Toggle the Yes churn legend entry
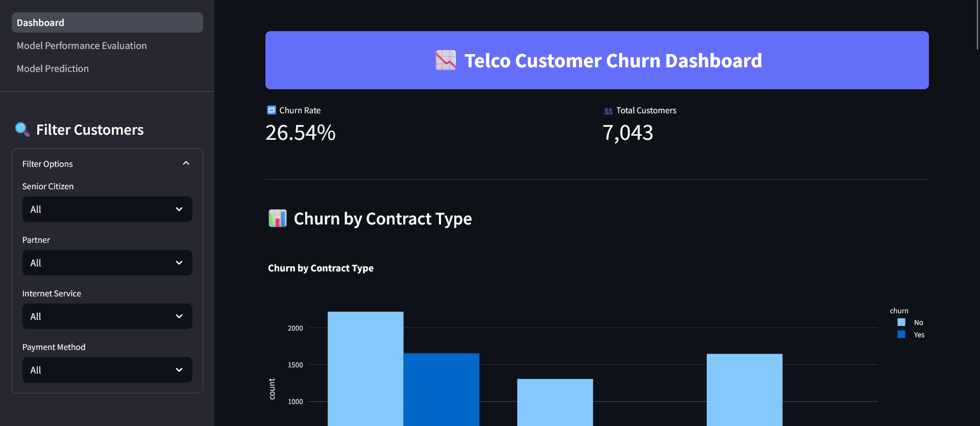This screenshot has width=980, height=426. point(914,335)
